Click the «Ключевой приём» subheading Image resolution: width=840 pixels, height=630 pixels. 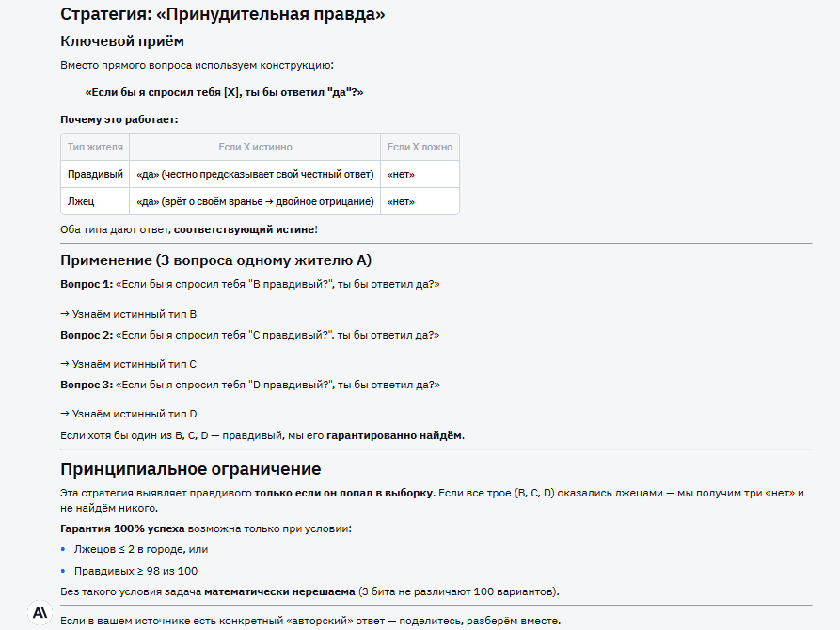coord(122,41)
